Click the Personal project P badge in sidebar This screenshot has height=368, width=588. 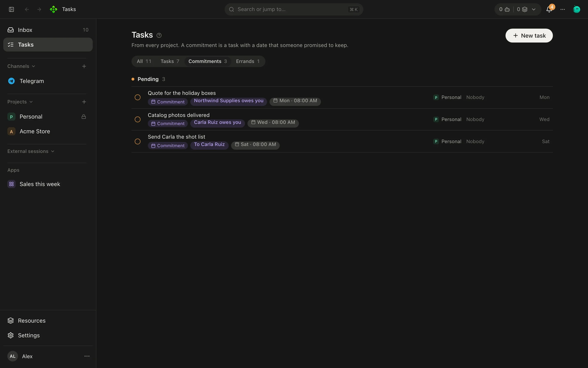11,117
